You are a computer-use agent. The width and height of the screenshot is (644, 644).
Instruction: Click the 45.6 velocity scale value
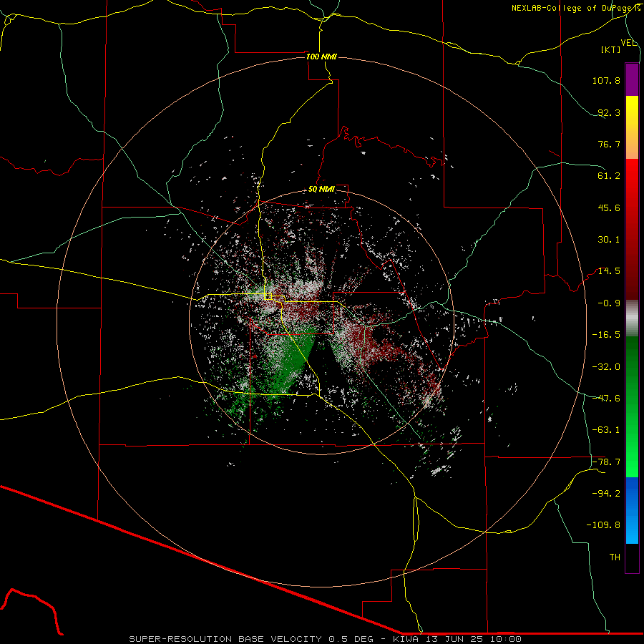tap(609, 208)
